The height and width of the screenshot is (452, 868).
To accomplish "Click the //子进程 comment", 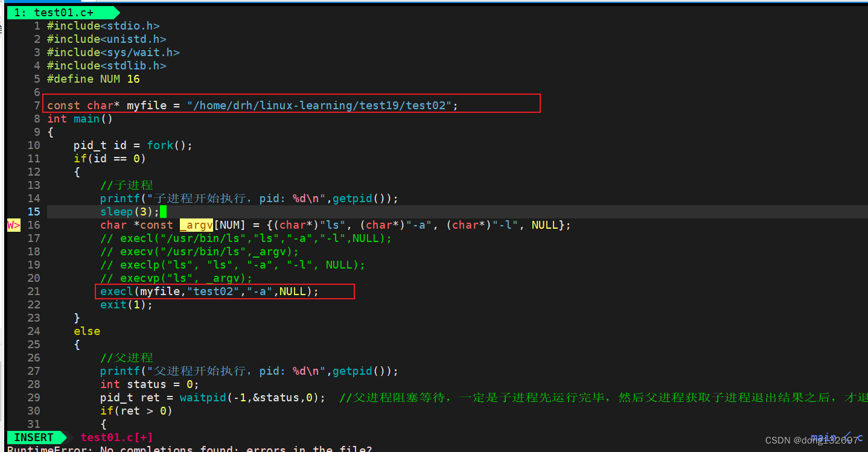I will 127,185.
